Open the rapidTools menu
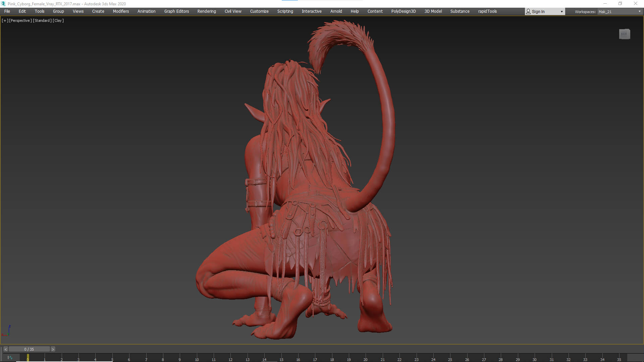 (487, 11)
